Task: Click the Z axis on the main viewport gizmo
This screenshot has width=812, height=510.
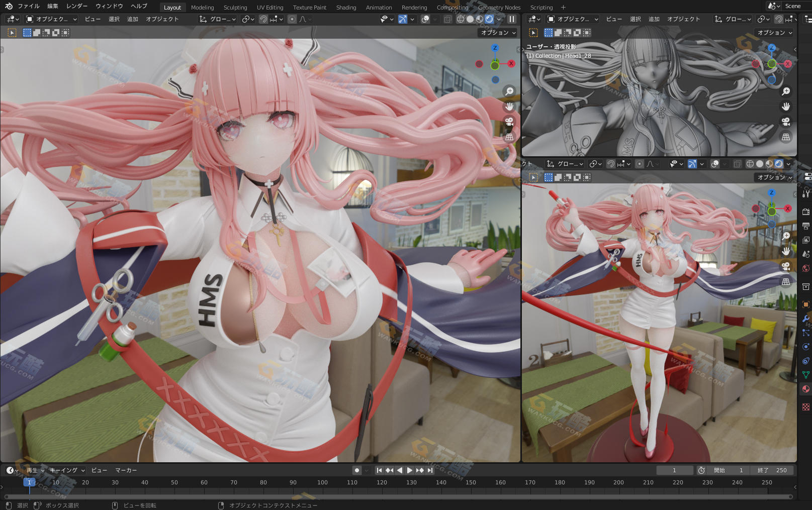Action: click(495, 48)
